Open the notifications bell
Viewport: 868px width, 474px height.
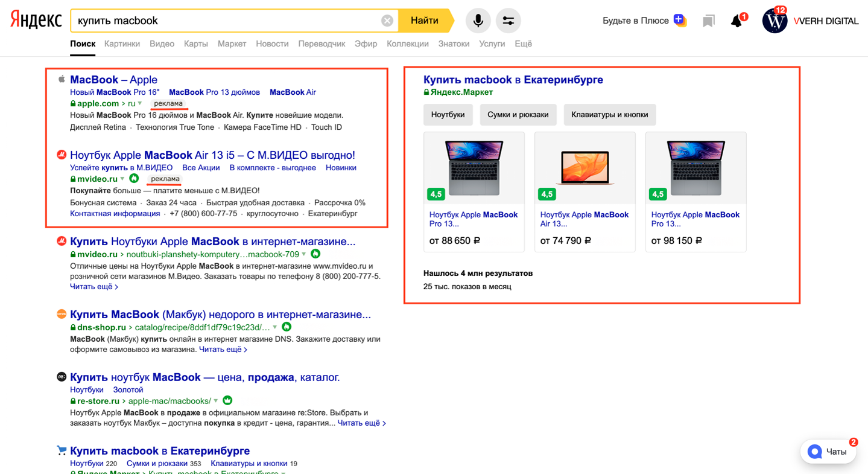(x=737, y=21)
